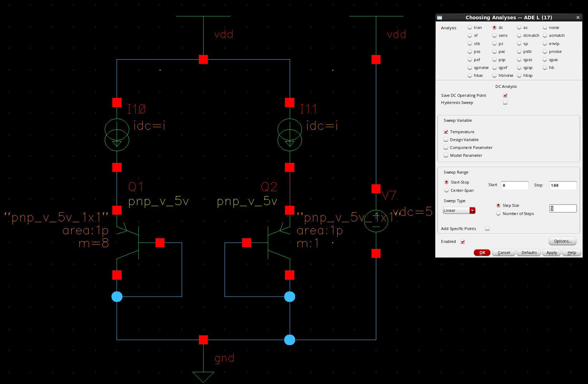This screenshot has height=384, width=588.
Task: Select pnoise analysis
Action: [545, 51]
